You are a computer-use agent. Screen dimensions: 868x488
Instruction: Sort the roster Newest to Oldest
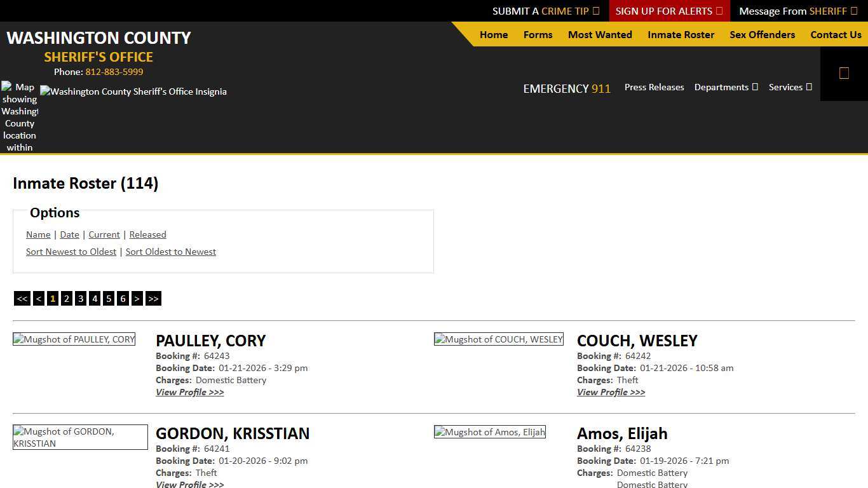coord(71,251)
